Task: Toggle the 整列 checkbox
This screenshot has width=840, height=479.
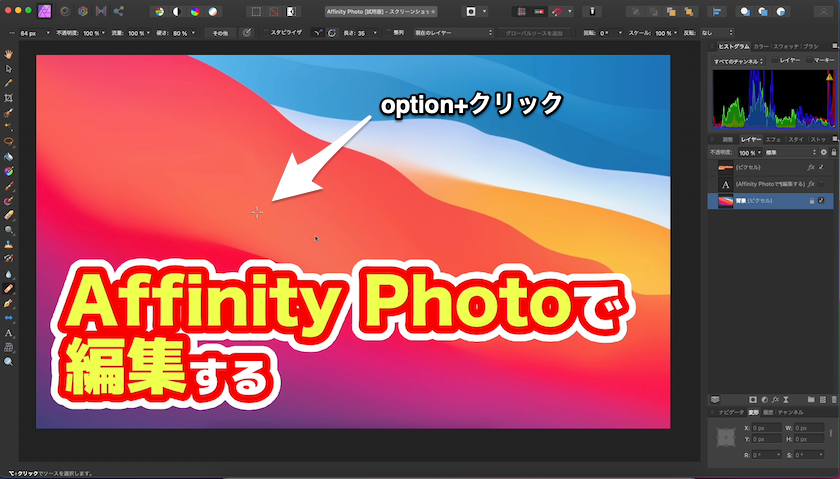Action: tap(389, 33)
